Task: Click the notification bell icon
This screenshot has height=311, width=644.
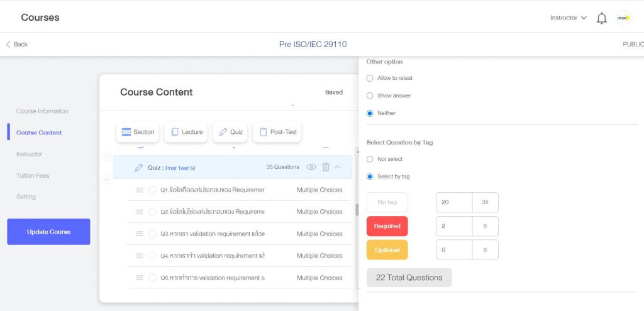Action: [x=601, y=18]
